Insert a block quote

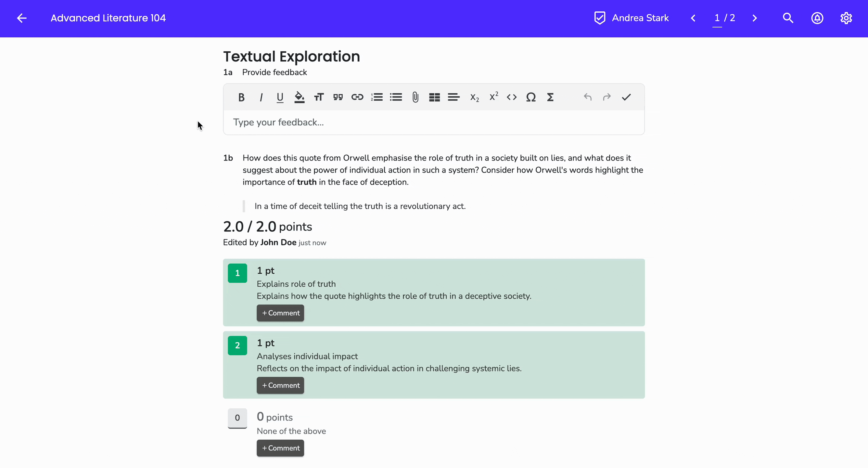click(338, 97)
